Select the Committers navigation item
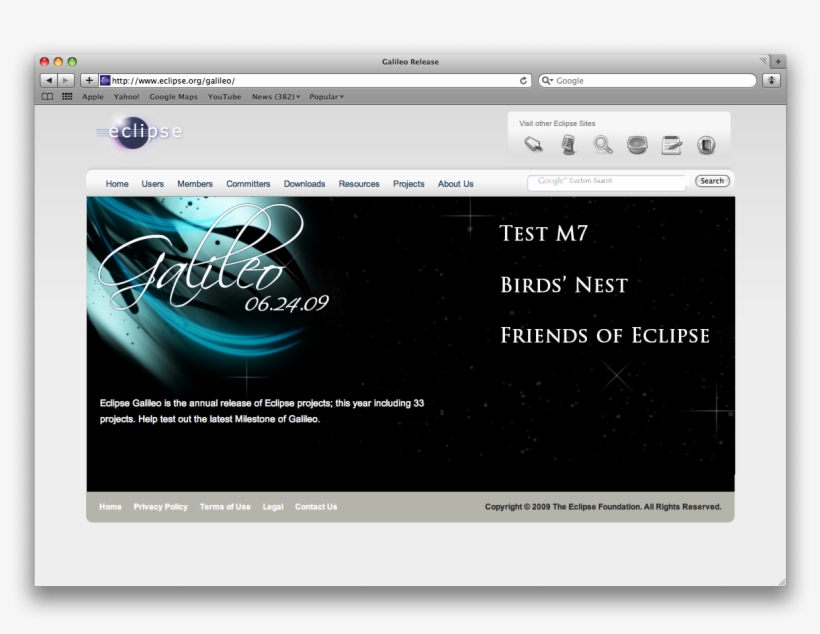820x634 pixels. click(x=247, y=184)
